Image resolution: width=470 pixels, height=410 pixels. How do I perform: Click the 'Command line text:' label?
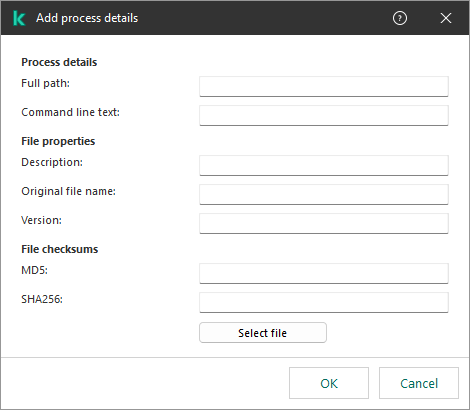[71, 112]
